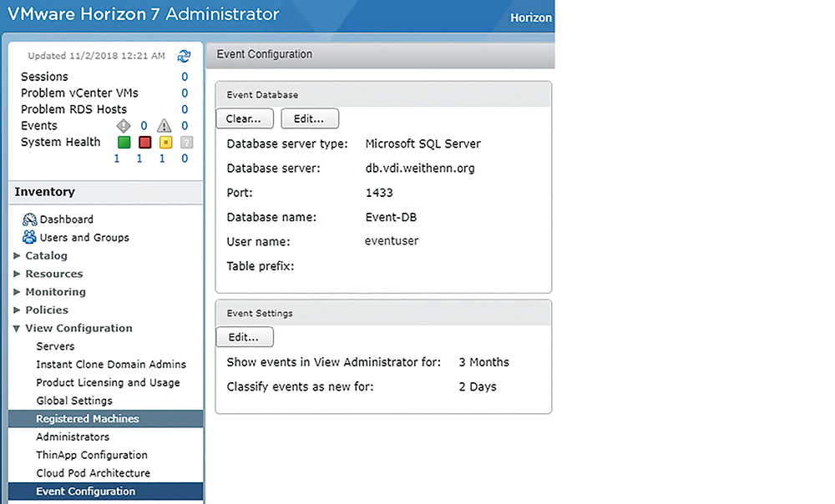This screenshot has width=835, height=504.
Task: Open the Administrators page
Action: [x=73, y=436]
